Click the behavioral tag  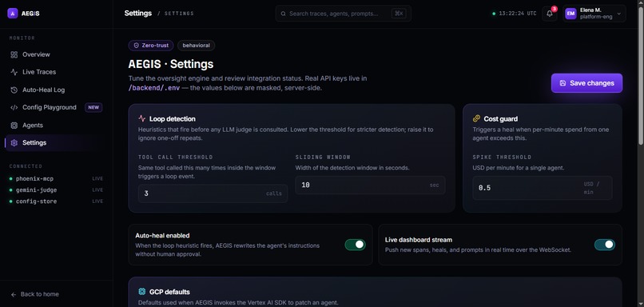pyautogui.click(x=196, y=46)
